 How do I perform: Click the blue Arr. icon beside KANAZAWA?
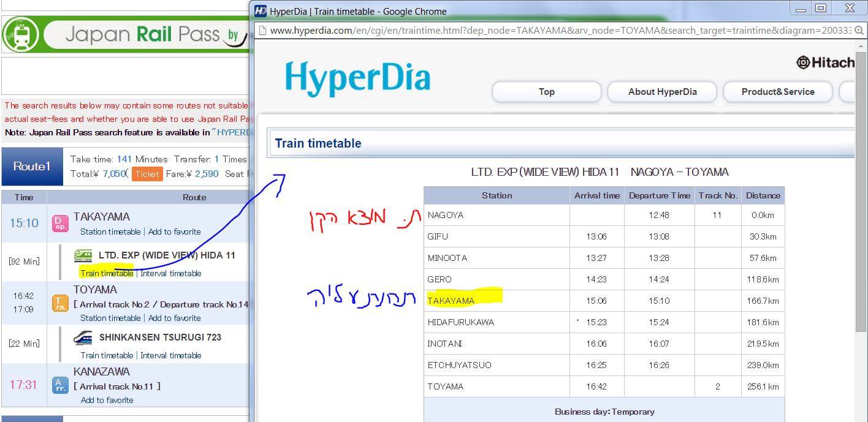(x=60, y=385)
